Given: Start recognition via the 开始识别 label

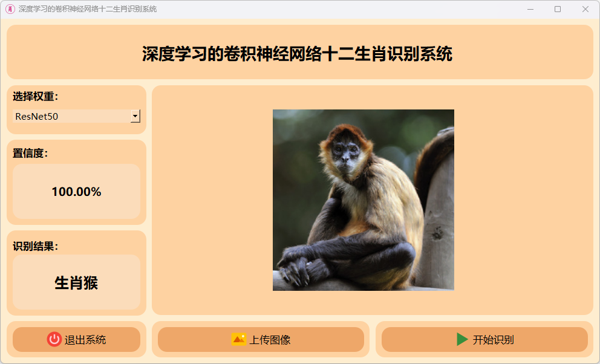Looking at the screenshot, I should (x=493, y=340).
